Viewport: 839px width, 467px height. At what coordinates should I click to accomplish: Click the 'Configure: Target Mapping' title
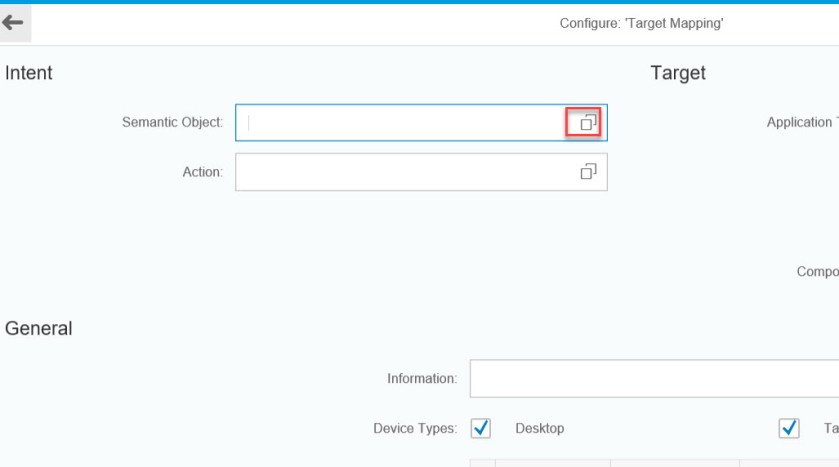641,23
